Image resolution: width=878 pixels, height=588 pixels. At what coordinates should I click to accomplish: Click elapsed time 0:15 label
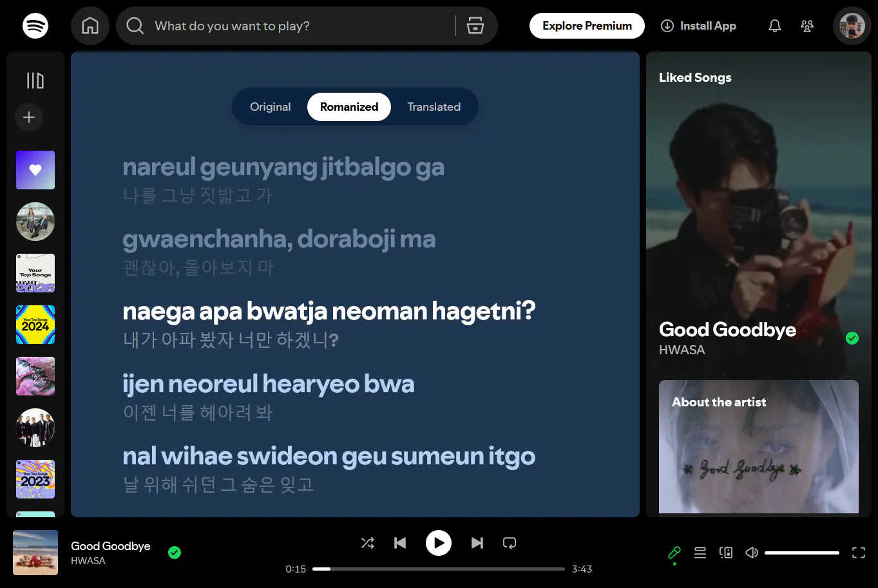[296, 569]
